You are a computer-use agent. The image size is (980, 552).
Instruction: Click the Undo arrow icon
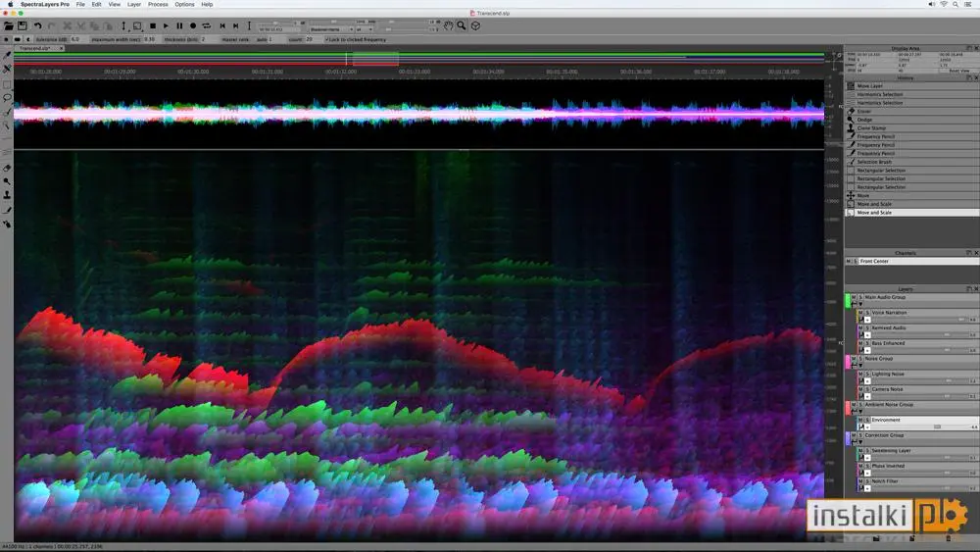(x=37, y=25)
